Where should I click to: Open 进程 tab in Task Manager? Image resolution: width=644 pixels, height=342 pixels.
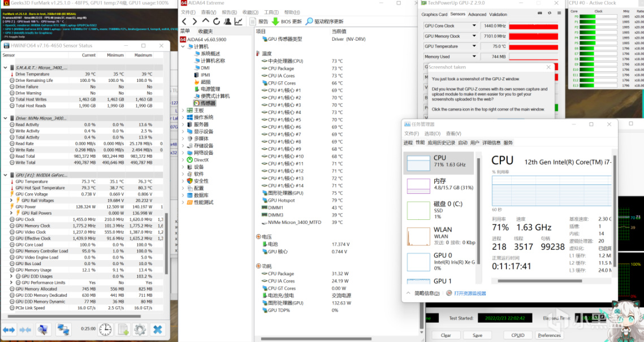coord(408,142)
